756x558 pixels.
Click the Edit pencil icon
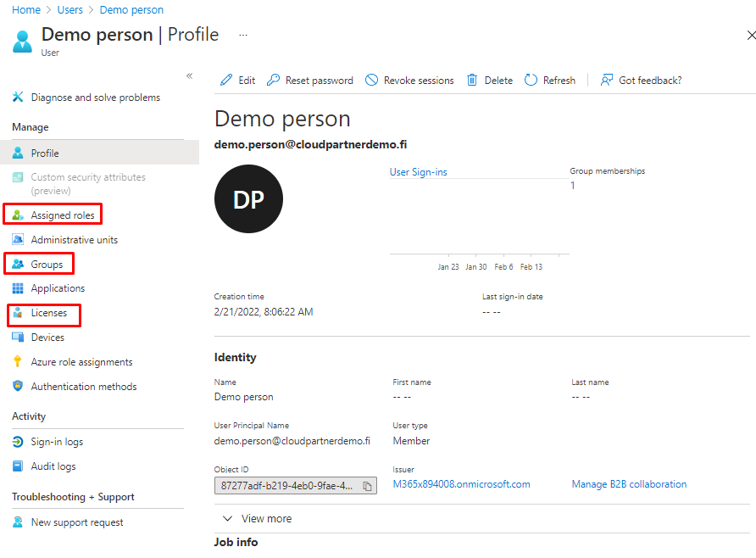click(x=226, y=80)
